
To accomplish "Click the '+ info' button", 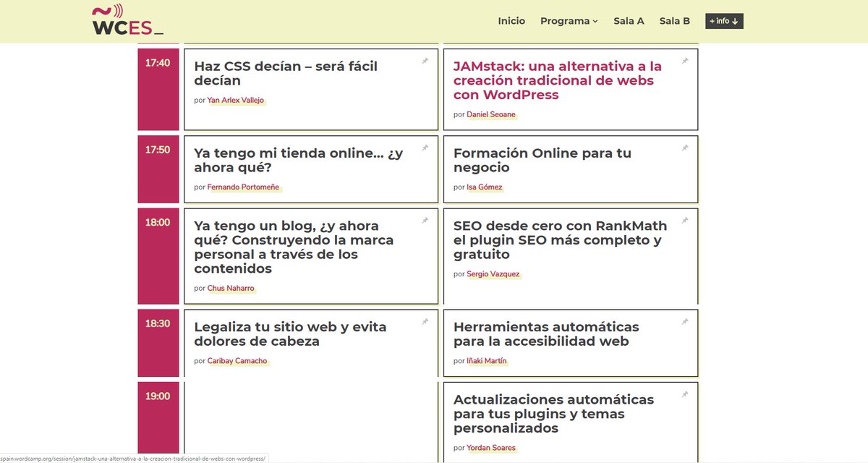I will [724, 21].
